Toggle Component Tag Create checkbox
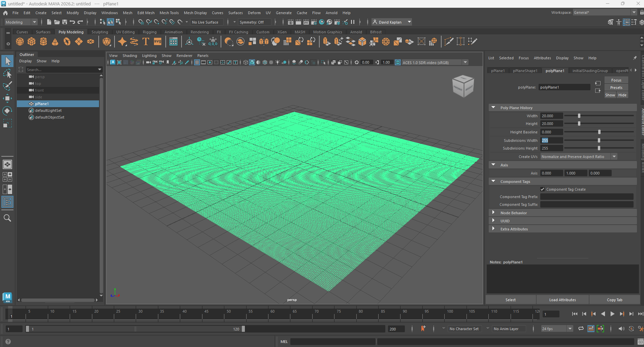The width and height of the screenshot is (644, 347). pos(543,189)
